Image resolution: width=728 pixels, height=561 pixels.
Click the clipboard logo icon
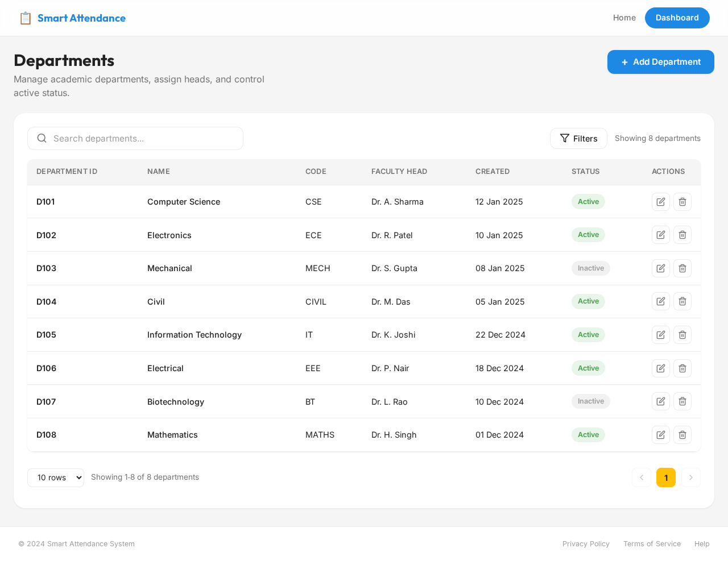click(26, 18)
